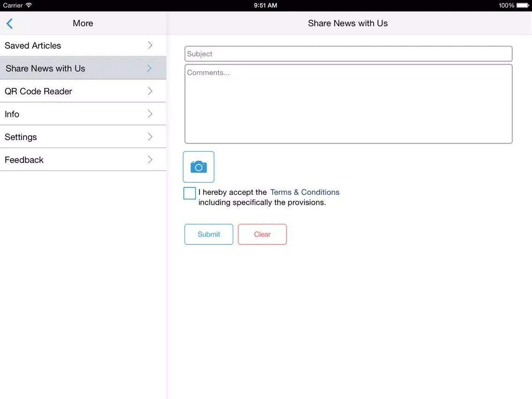This screenshot has height=399, width=532.
Task: Tap 'including specifically the provisions.' text
Action: pos(262,203)
